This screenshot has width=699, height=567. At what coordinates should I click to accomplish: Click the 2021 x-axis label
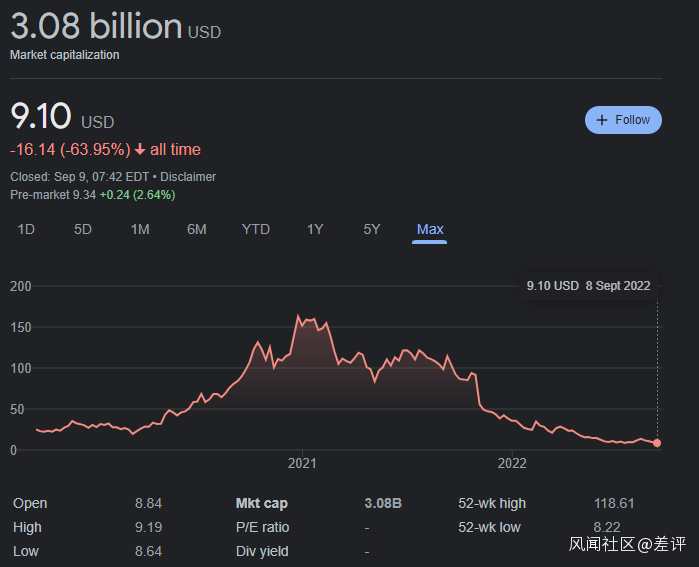click(302, 463)
